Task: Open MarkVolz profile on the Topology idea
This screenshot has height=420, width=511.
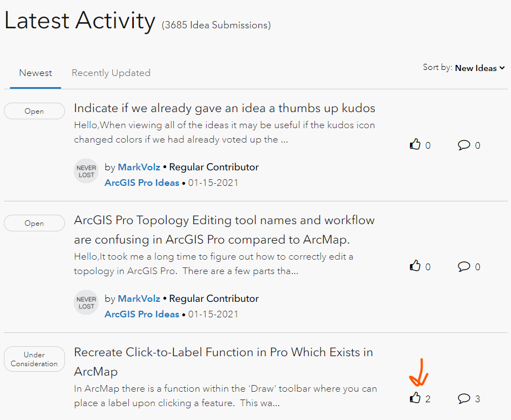Action: [139, 298]
